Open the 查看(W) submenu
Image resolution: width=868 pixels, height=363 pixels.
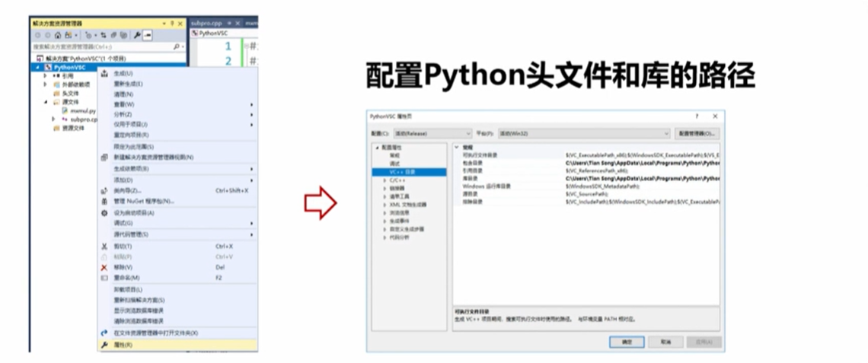pos(177,104)
